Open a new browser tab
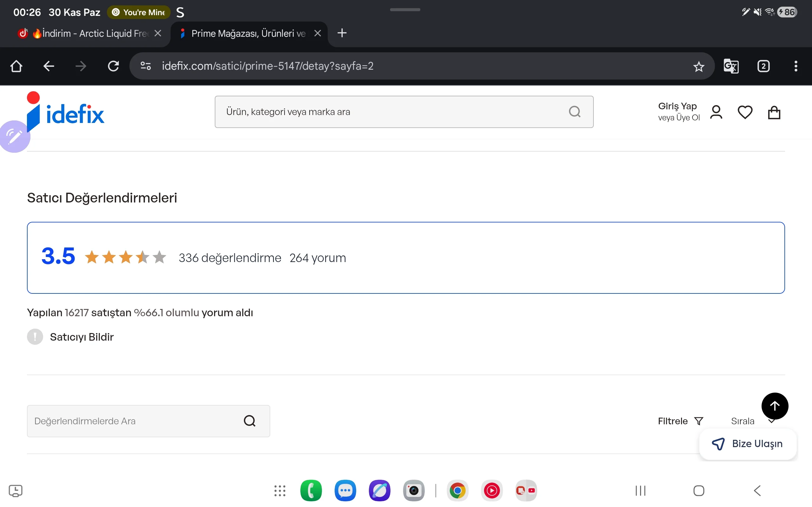Image resolution: width=812 pixels, height=507 pixels. pos(342,33)
